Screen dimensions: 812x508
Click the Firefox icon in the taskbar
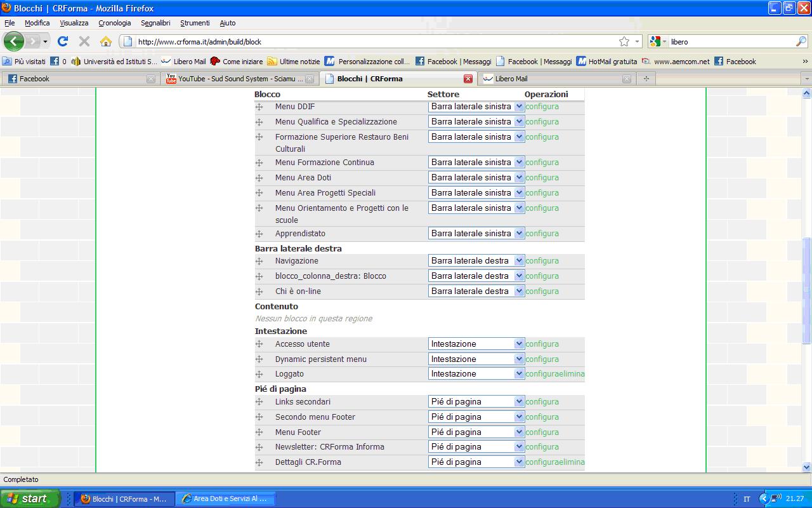(85, 499)
